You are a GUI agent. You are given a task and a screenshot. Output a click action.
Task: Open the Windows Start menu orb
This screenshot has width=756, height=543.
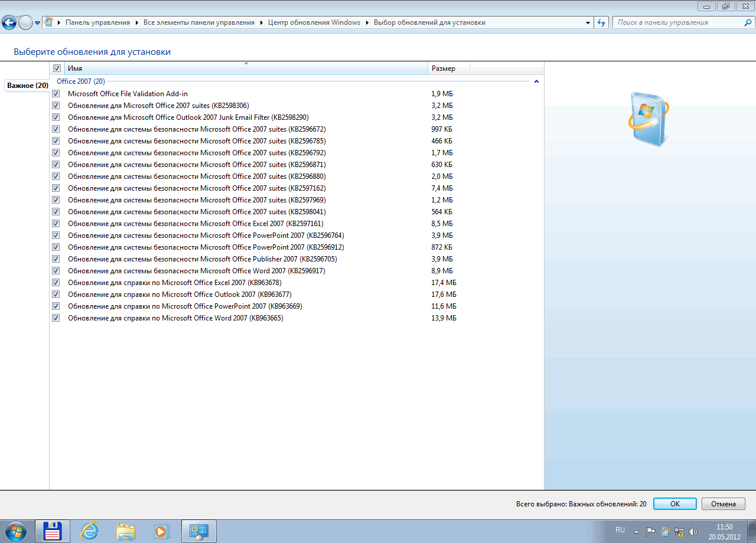coord(15,531)
